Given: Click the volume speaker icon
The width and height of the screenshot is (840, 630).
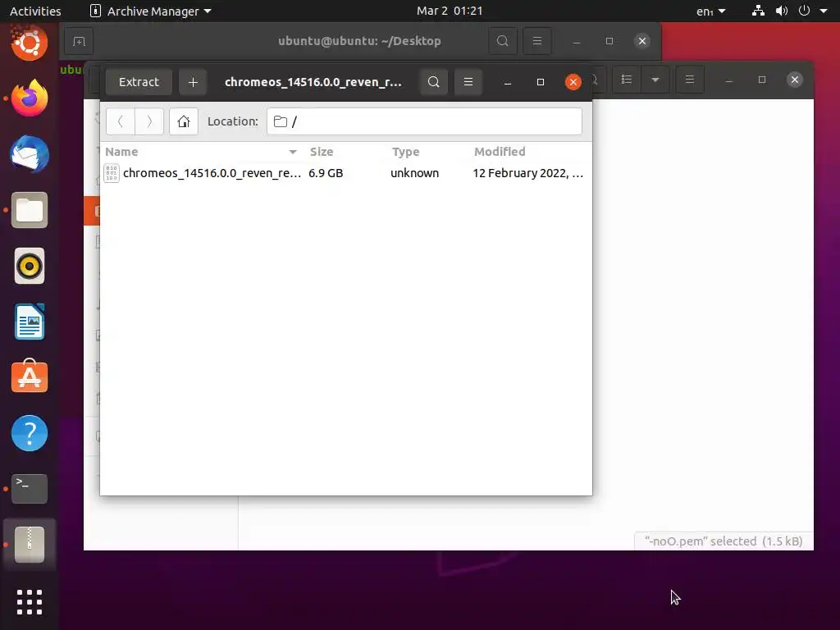Looking at the screenshot, I should pyautogui.click(x=782, y=11).
